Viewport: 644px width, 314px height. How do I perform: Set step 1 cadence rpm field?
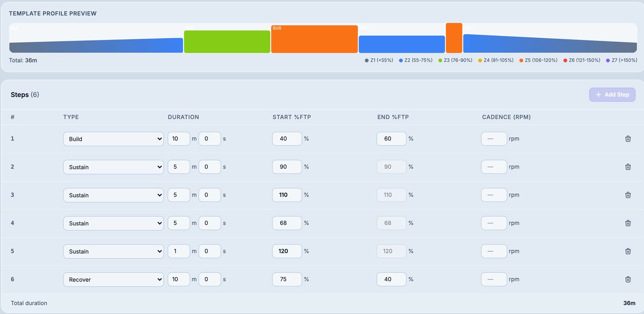[494, 138]
